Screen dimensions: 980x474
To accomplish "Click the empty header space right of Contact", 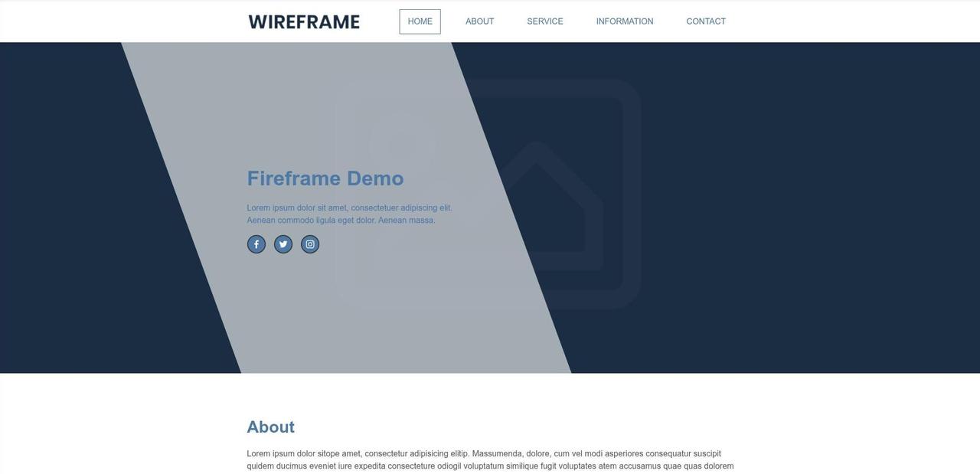I will 842,21.
